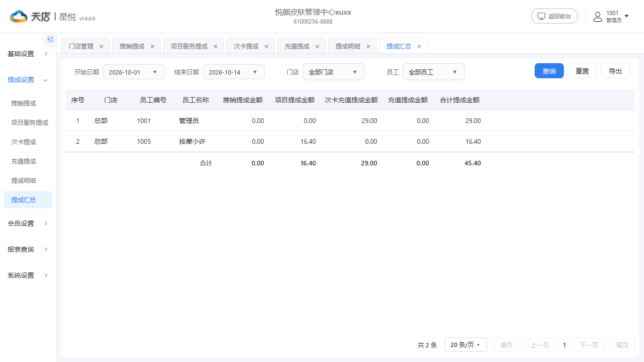Click employee number 1001 table cell
The width and height of the screenshot is (644, 362).
(144, 121)
